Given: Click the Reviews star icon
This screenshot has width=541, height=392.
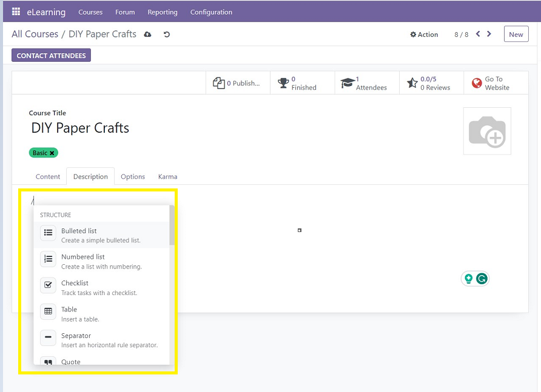Looking at the screenshot, I should click(412, 83).
